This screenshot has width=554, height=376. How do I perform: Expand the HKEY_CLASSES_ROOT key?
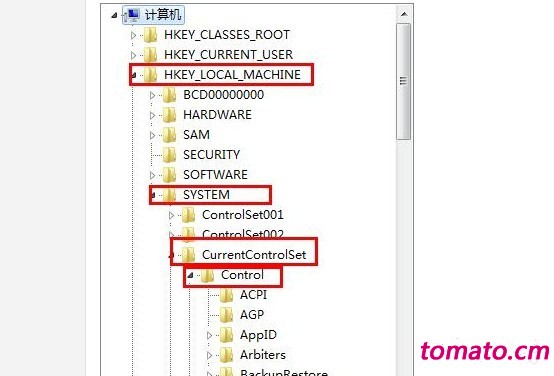(134, 35)
